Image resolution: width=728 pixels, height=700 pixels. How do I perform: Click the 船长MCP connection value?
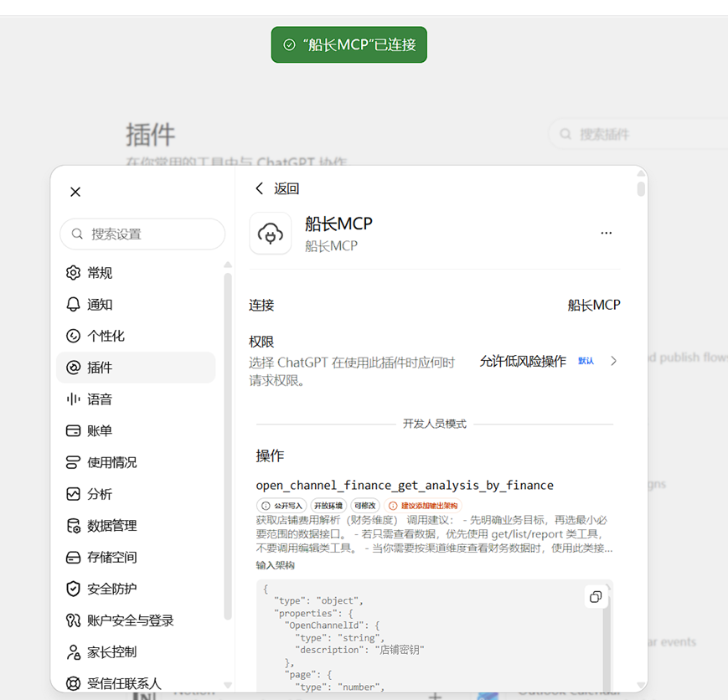(x=594, y=305)
